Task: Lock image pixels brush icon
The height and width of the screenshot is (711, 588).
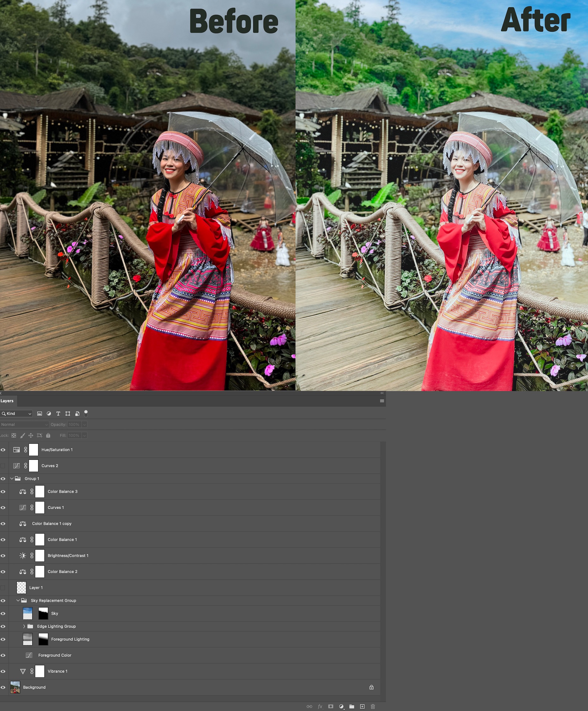Action: [x=23, y=435]
